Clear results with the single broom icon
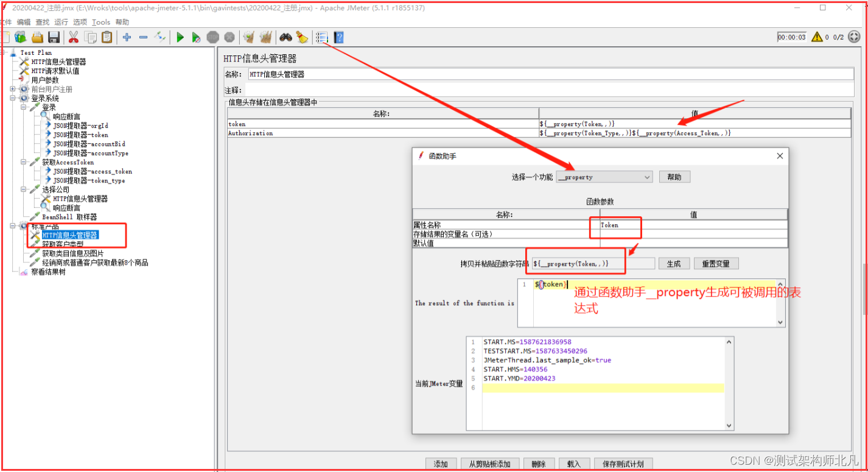Screen dimensions: 868x472 point(248,37)
